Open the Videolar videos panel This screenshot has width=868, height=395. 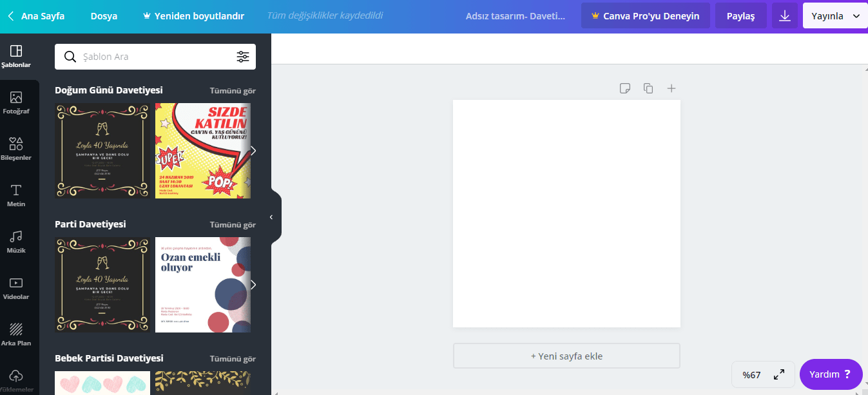point(16,289)
